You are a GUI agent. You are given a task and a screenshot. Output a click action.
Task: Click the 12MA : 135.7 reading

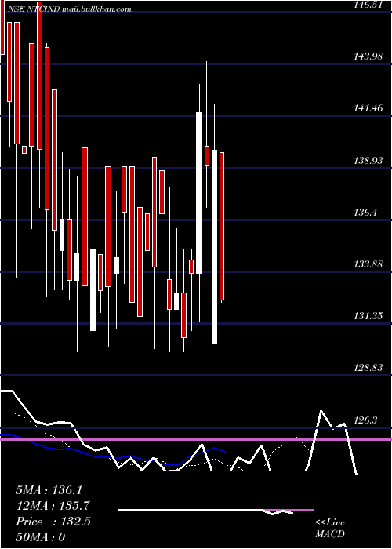click(53, 506)
